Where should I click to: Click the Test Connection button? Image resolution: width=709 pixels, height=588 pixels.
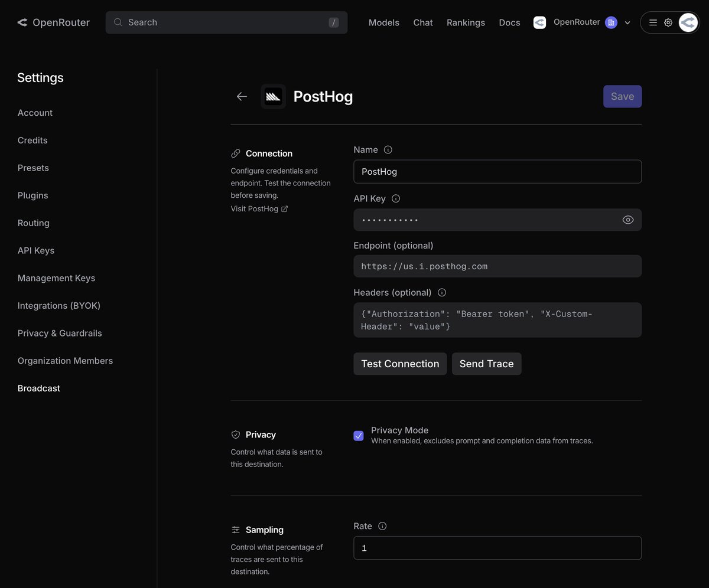400,364
